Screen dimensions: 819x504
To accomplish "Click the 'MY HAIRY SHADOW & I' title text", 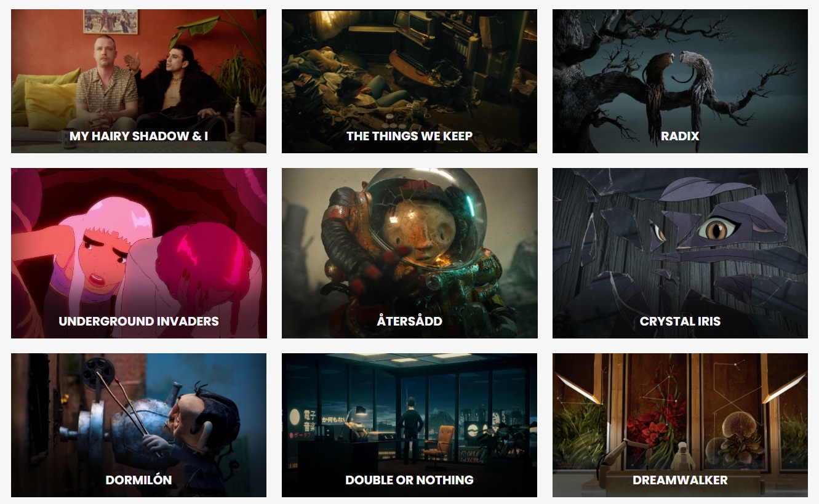I will click(x=138, y=136).
